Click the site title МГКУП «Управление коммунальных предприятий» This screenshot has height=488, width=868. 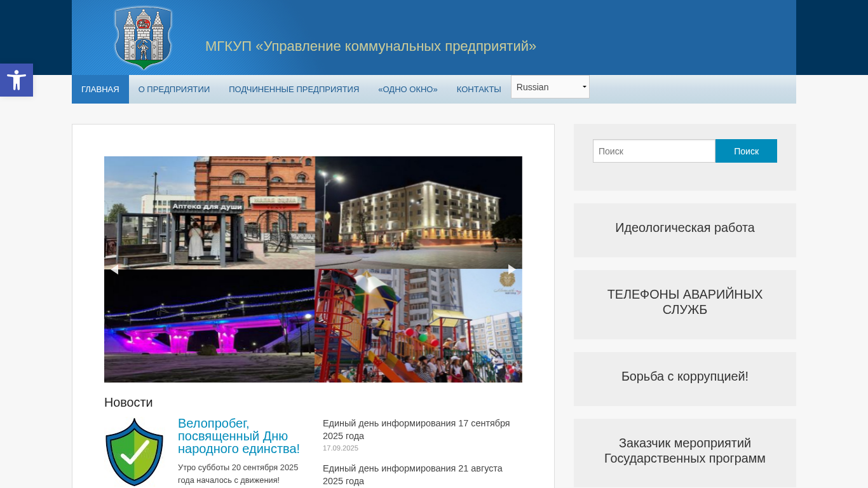370,46
